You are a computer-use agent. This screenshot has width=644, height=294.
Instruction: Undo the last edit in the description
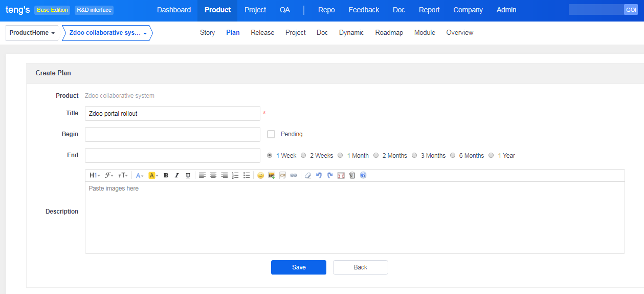point(319,176)
